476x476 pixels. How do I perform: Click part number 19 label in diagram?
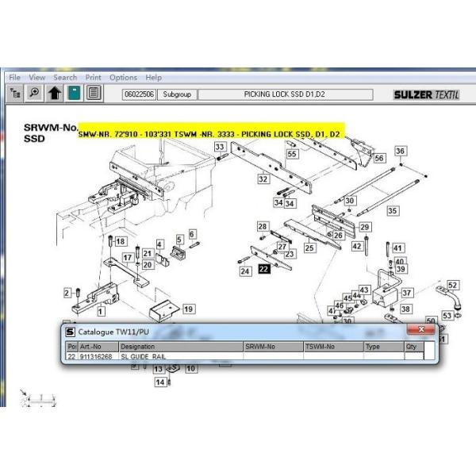[x=188, y=309]
